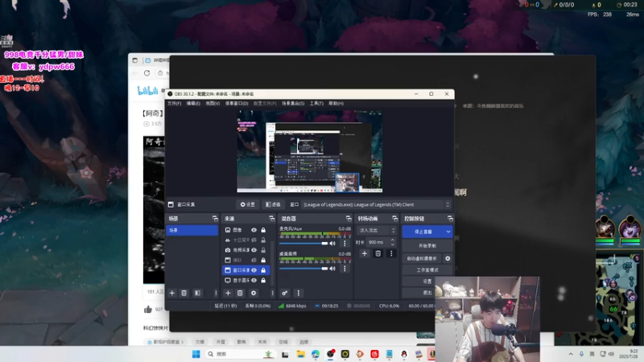Open virtual camera settings gear
The height and width of the screenshot is (362, 644).
point(448,258)
